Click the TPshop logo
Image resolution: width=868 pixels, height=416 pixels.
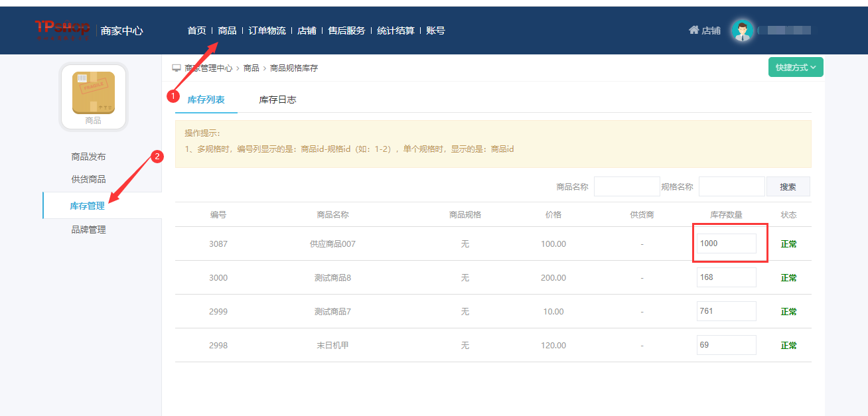tap(62, 29)
